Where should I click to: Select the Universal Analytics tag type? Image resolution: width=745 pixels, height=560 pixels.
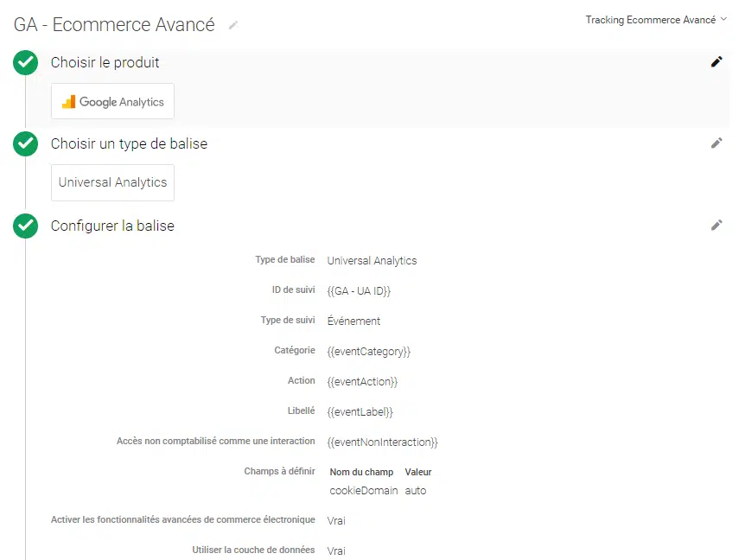click(x=112, y=182)
